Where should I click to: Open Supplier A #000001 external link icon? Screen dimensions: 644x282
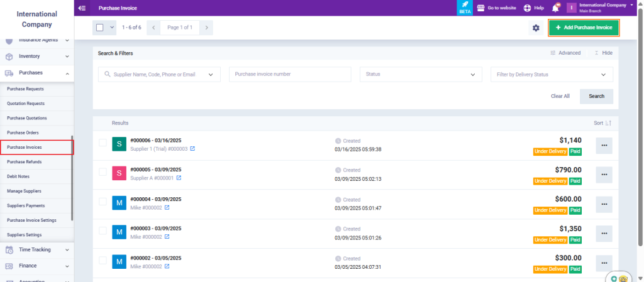[x=179, y=178]
